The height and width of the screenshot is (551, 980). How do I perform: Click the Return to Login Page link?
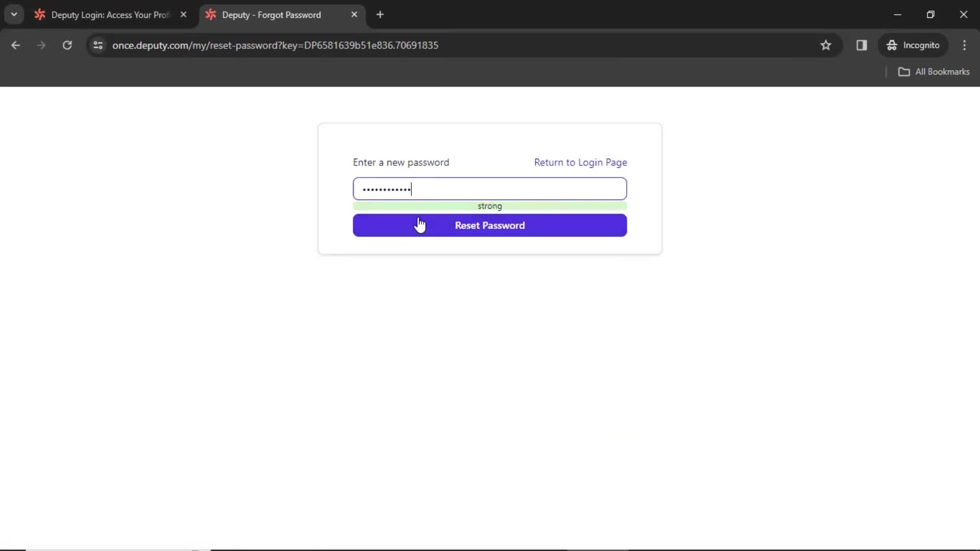coord(580,162)
